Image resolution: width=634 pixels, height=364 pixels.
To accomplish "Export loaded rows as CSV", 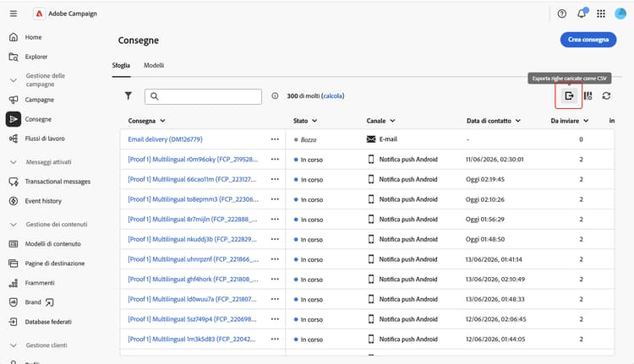I will pyautogui.click(x=569, y=95).
